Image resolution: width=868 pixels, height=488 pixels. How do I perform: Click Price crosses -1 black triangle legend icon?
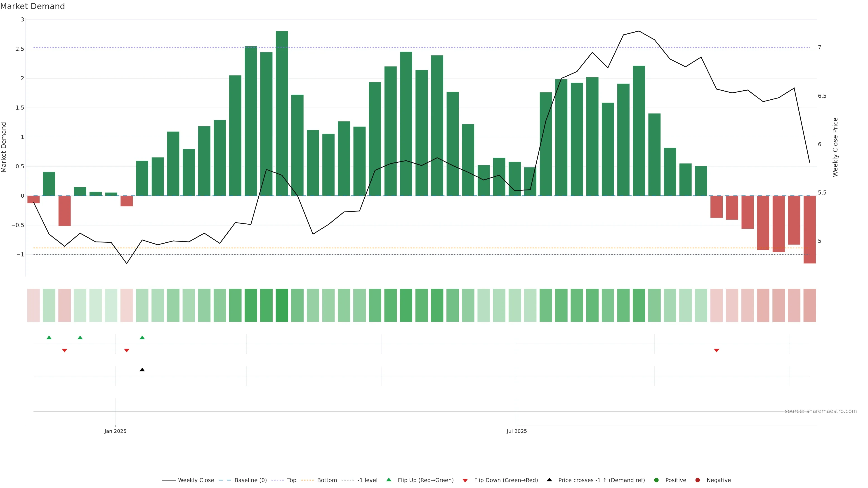pyautogui.click(x=549, y=480)
